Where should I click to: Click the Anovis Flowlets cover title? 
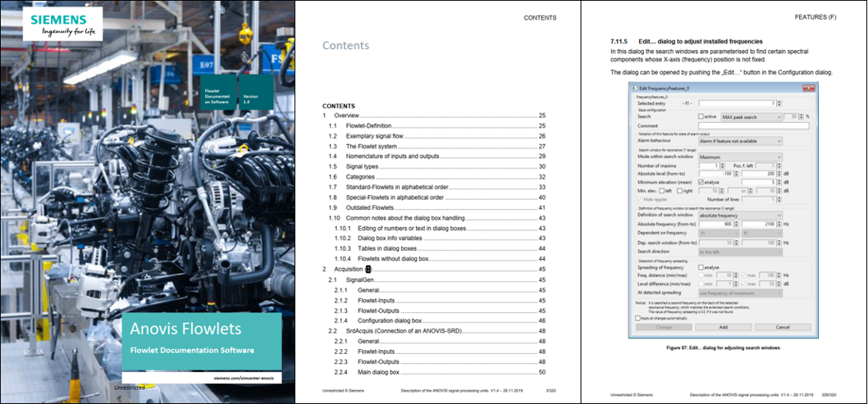pos(185,329)
